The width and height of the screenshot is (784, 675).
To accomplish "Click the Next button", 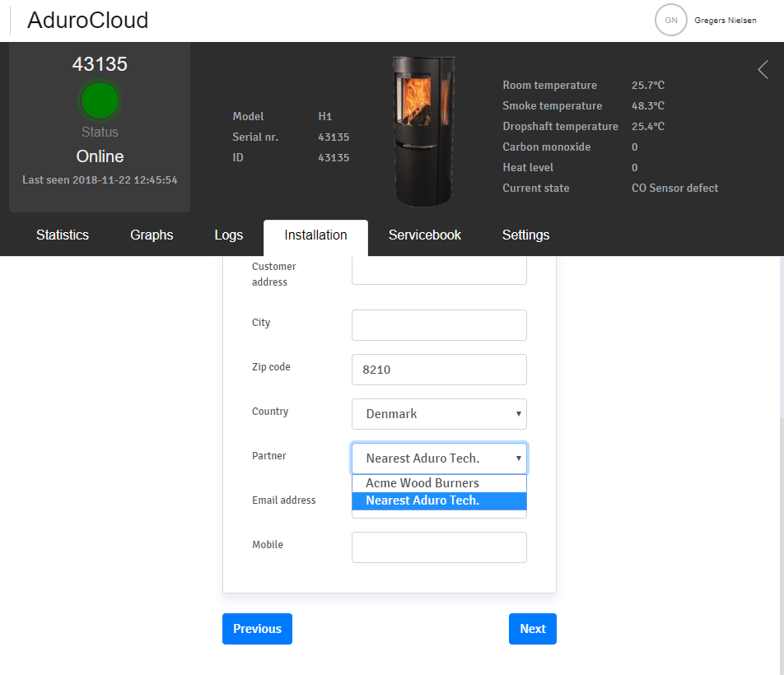I will pyautogui.click(x=533, y=629).
